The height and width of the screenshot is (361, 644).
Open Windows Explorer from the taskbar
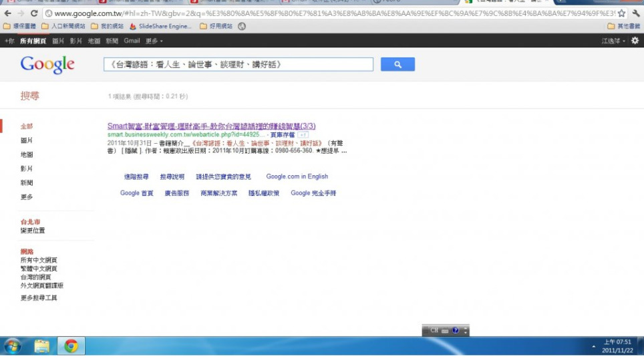click(42, 346)
